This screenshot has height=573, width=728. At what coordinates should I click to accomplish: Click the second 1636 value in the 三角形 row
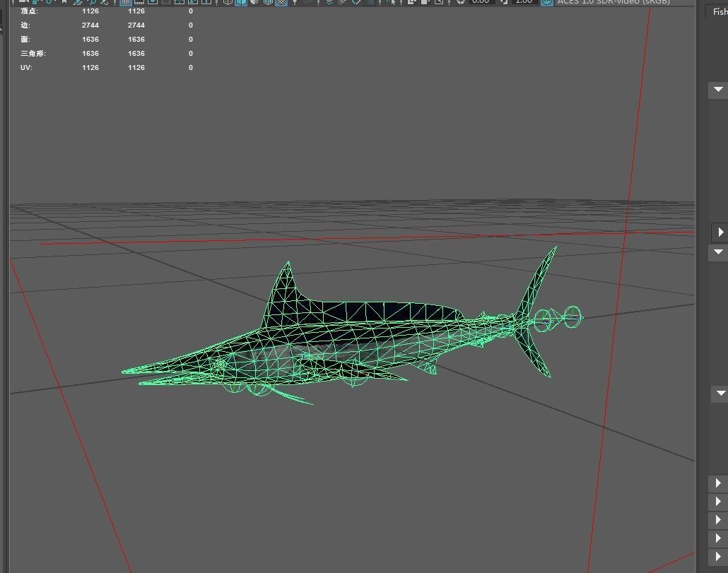pos(136,54)
